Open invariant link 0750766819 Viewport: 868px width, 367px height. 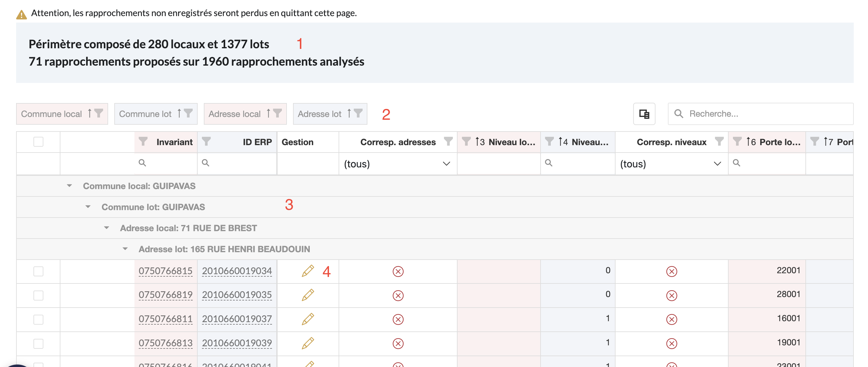click(x=165, y=295)
